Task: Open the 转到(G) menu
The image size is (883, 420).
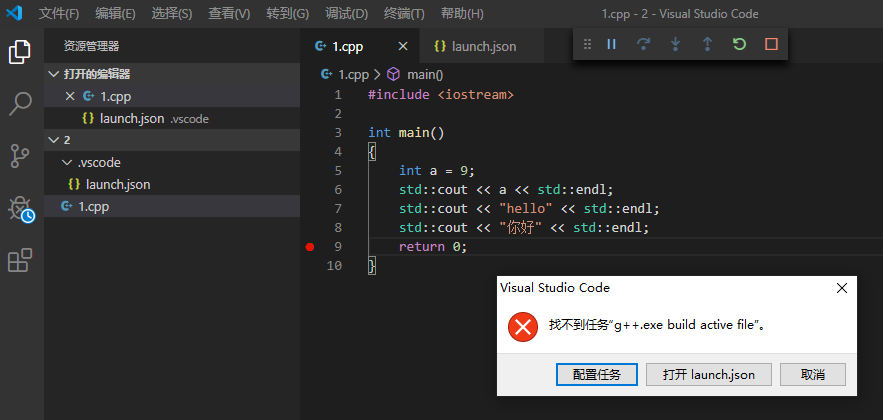Action: [288, 14]
